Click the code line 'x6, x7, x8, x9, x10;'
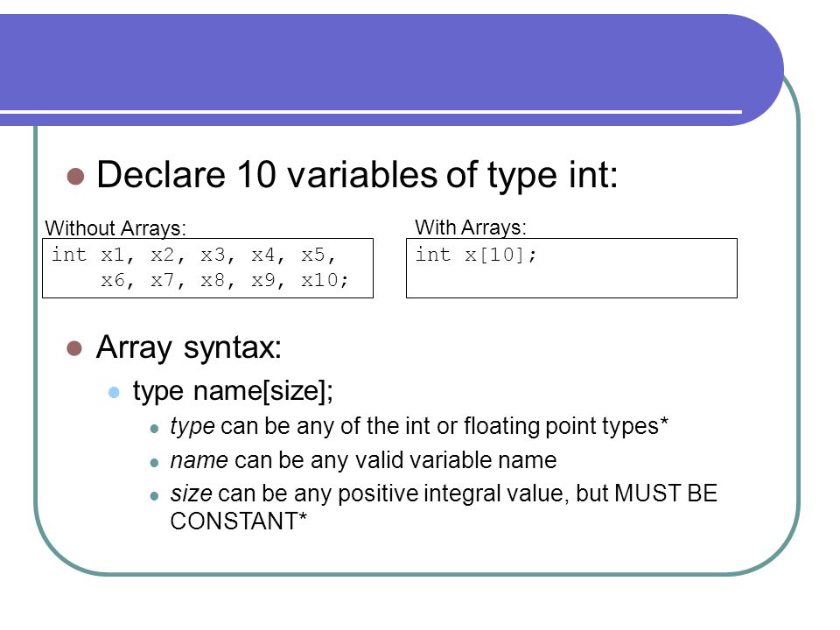This screenshot has width=840, height=630. pos(225,280)
